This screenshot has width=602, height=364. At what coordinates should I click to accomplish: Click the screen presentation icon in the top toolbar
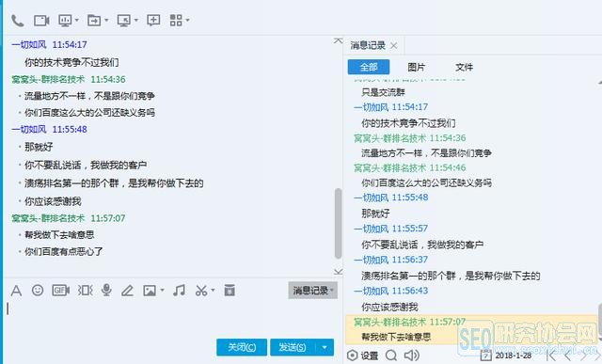[65, 21]
